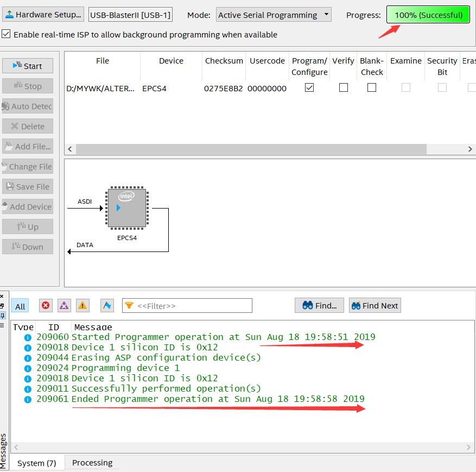
Task: Click right arrow of file table scrollbar
Action: click(x=470, y=149)
